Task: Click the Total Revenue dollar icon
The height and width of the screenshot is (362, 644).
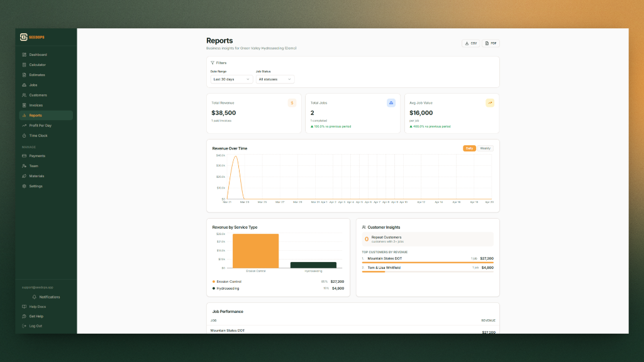Action: click(x=292, y=103)
